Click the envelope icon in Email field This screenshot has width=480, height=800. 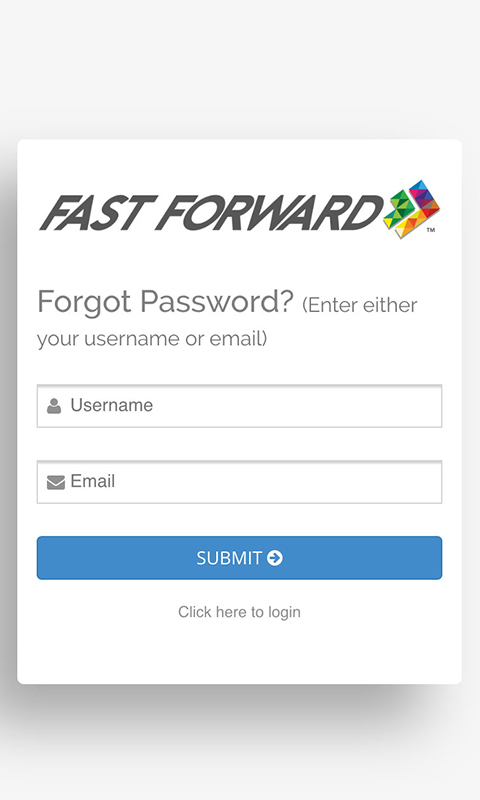56,482
